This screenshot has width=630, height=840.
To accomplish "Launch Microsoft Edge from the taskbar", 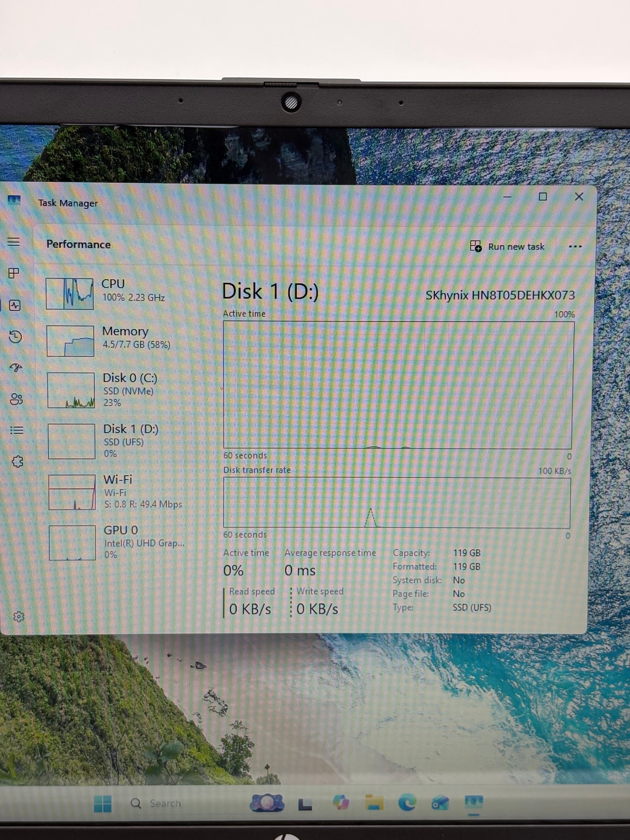I will click(x=407, y=802).
